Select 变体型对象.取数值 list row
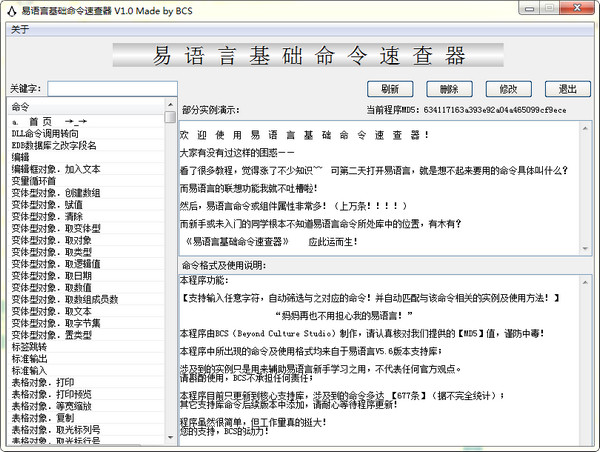Viewport: 600px width, 452px height. tap(86, 287)
